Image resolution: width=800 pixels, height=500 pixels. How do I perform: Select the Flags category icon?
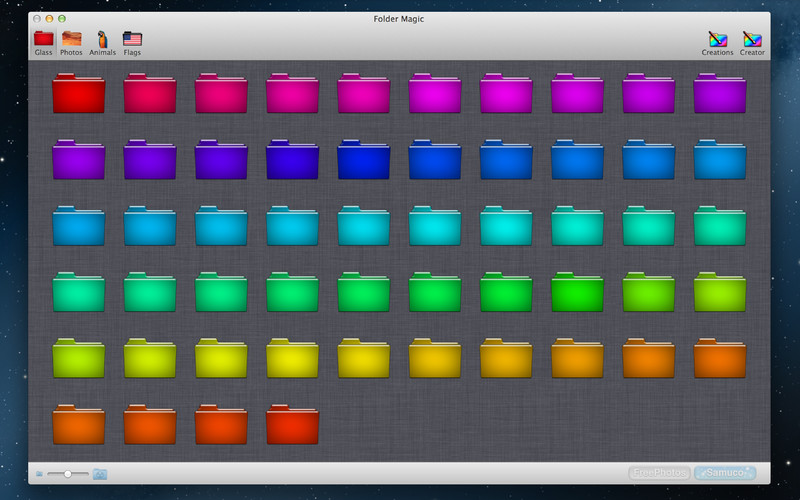[x=132, y=43]
